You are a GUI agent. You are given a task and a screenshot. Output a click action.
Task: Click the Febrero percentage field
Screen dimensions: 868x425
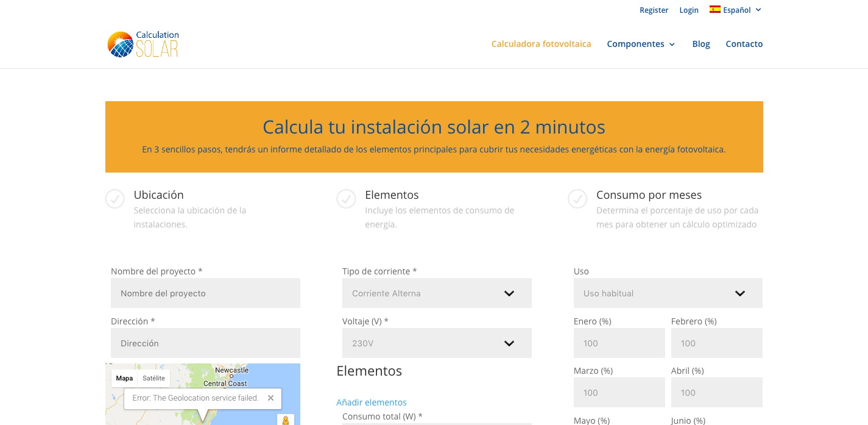click(x=717, y=343)
